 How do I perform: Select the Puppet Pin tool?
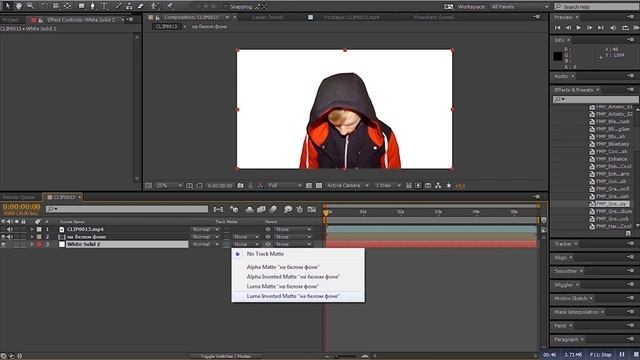click(169, 6)
